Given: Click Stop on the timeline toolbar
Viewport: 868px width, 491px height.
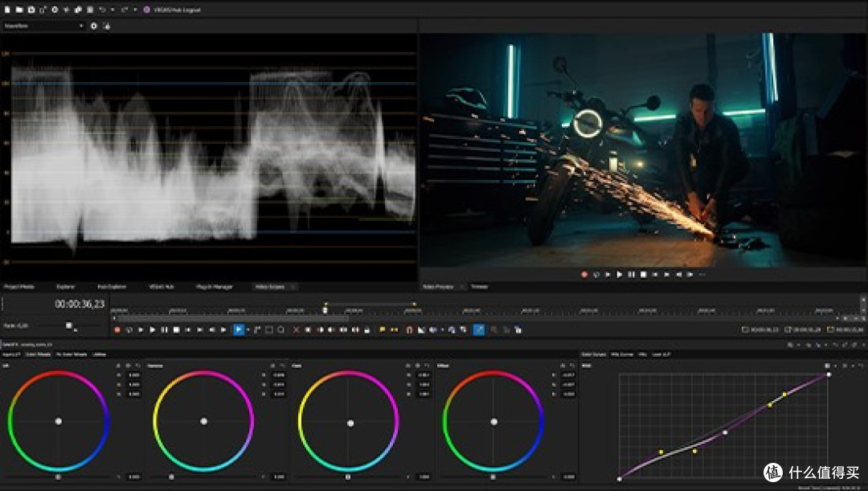Looking at the screenshot, I should coord(176,330).
